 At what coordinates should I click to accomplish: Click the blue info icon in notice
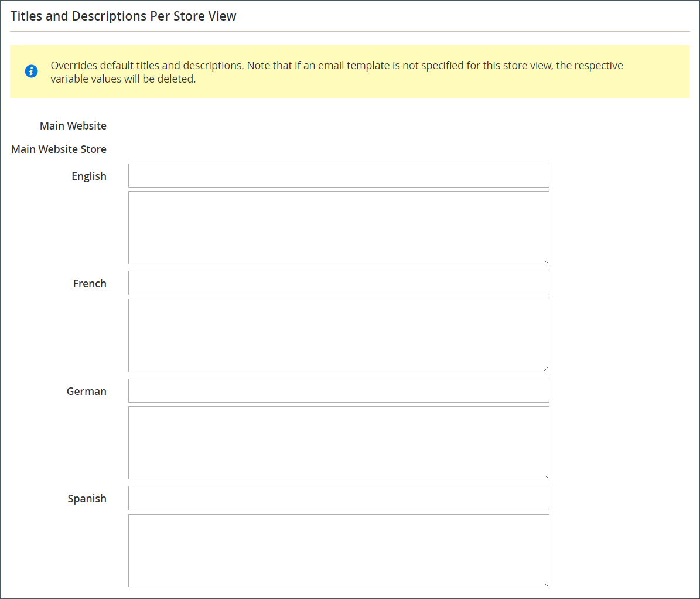[x=31, y=71]
